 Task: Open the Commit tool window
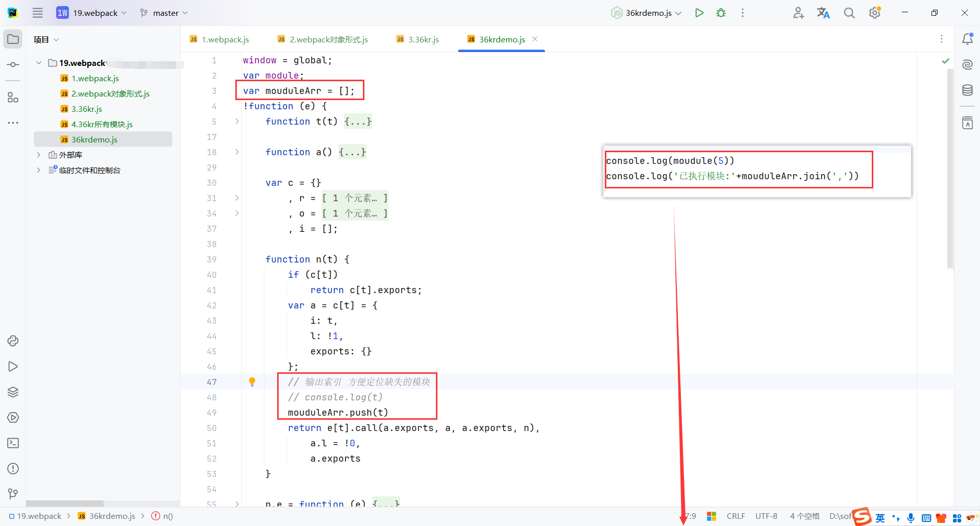point(13,64)
